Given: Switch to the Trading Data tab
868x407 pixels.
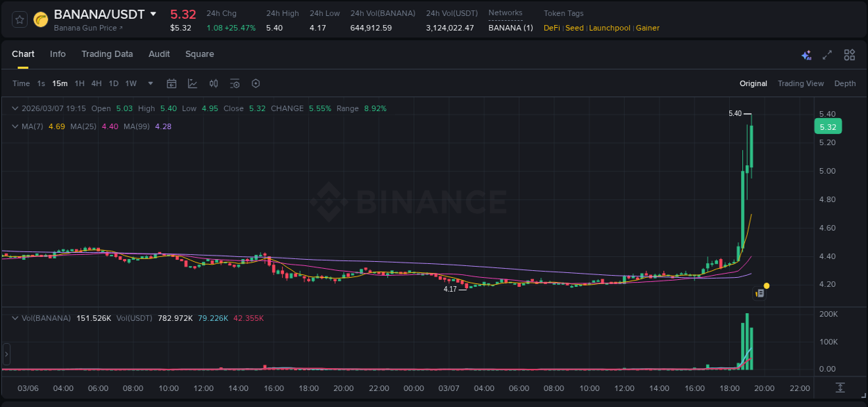Looking at the screenshot, I should coord(107,54).
